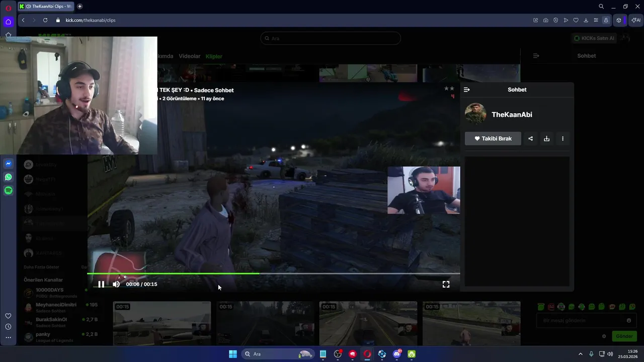Image resolution: width=644 pixels, height=362 pixels.
Task: Expand Daha Fazla Göster channel list
Action: [x=41, y=267]
